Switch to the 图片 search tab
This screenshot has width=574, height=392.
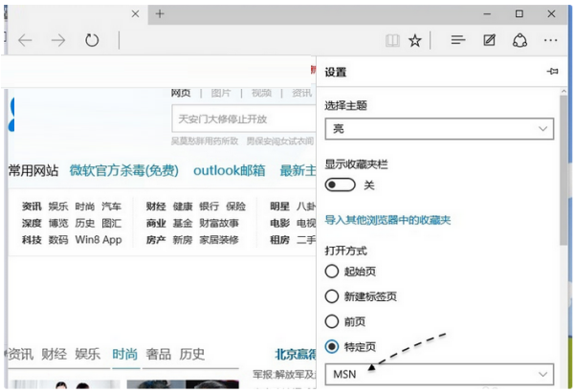click(221, 93)
